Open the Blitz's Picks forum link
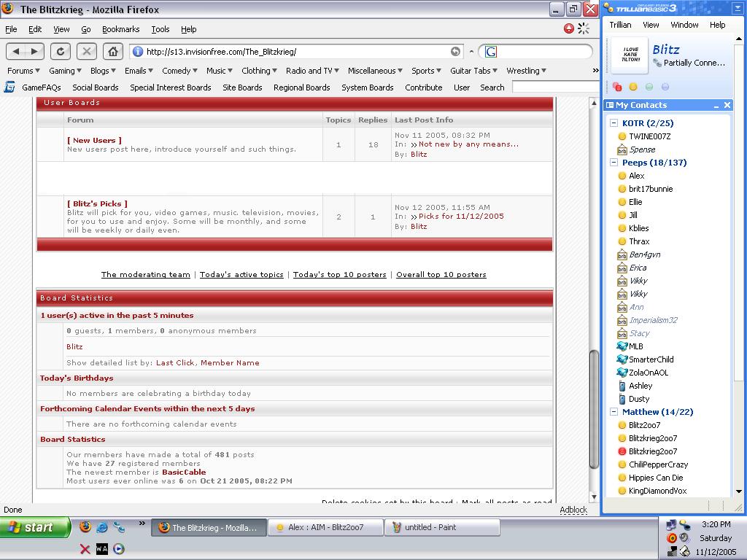 coord(97,203)
